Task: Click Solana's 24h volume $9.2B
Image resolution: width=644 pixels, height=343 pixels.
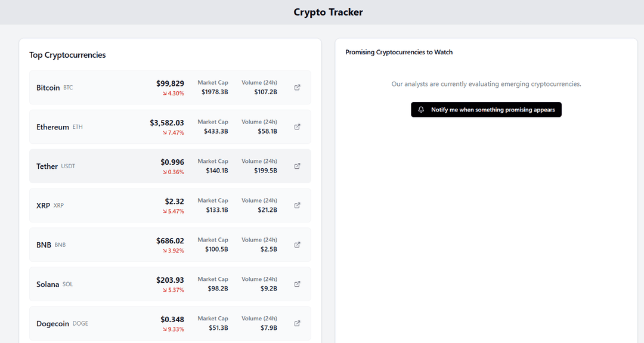Action: [268, 289]
